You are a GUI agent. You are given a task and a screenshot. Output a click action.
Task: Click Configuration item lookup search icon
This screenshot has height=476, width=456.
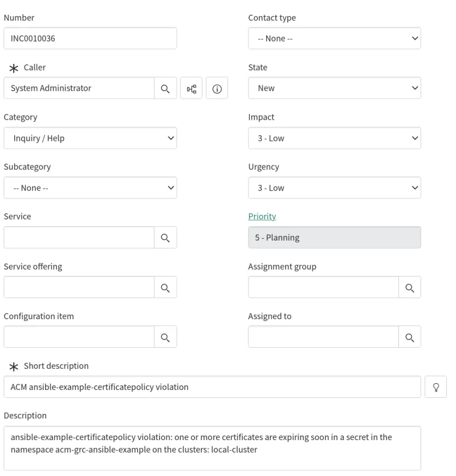click(x=165, y=337)
